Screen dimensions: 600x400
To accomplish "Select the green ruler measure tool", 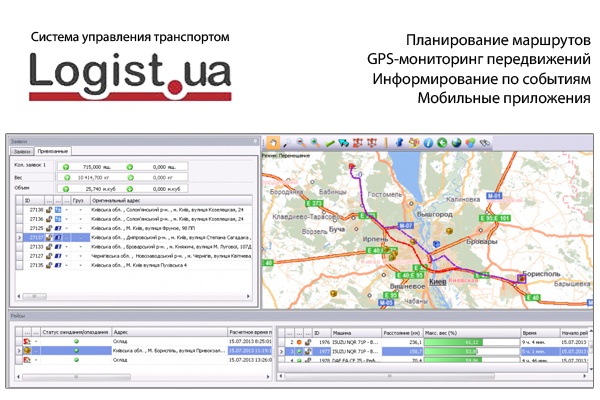I will click(x=329, y=144).
